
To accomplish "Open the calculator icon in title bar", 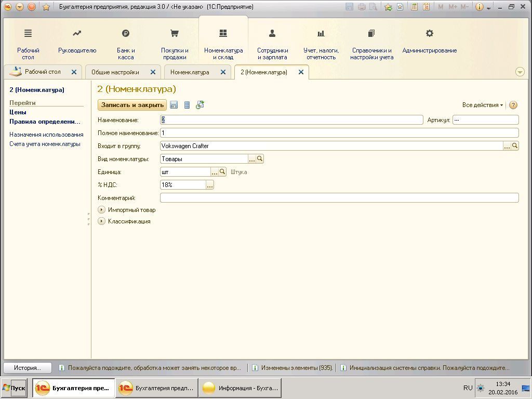I will (415, 7).
